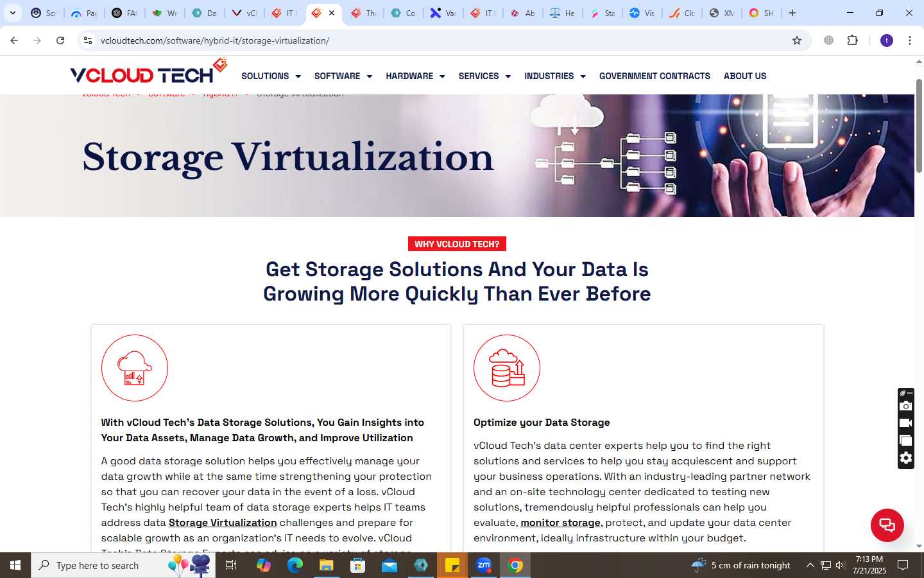
Task: Click the address bar URL
Action: 215,40
